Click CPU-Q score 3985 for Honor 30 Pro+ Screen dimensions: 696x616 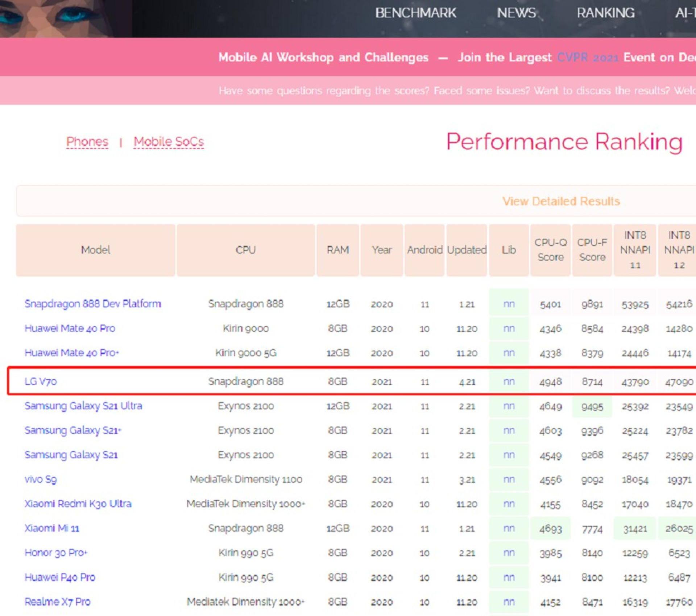click(x=550, y=553)
